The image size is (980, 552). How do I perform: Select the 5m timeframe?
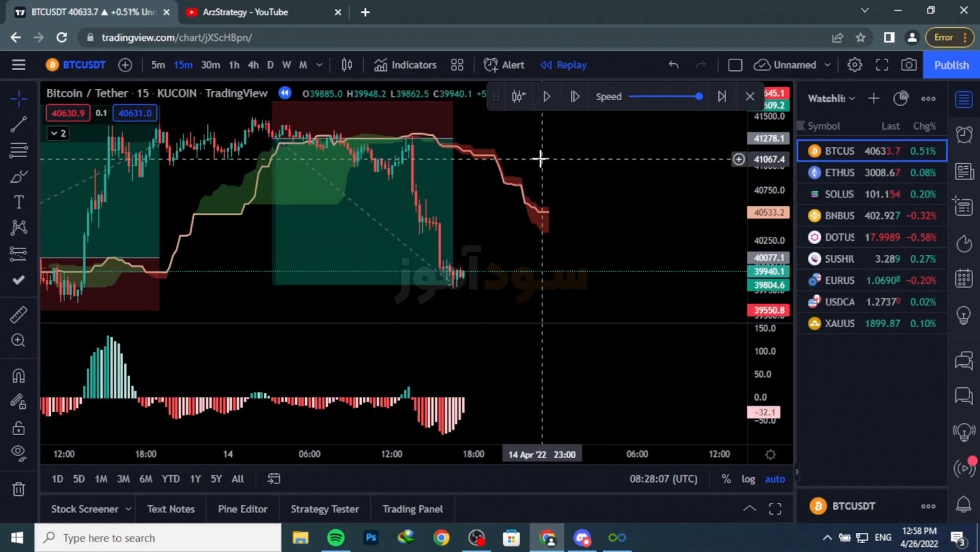click(158, 64)
